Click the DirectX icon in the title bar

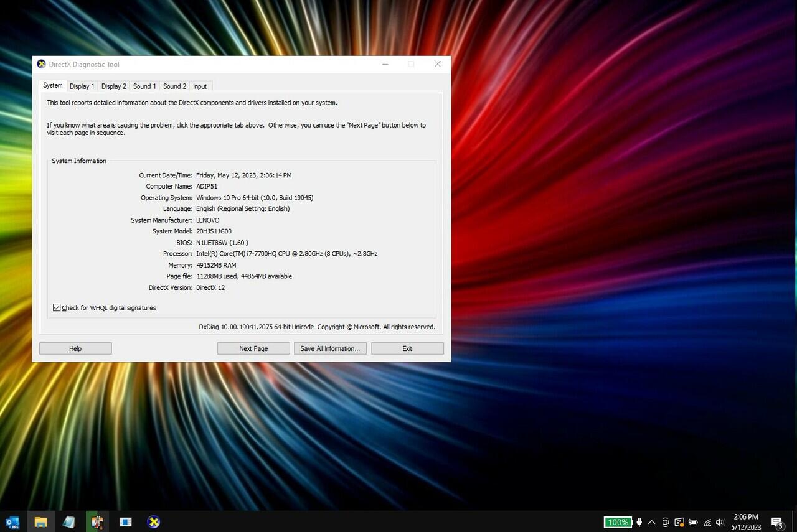click(42, 64)
